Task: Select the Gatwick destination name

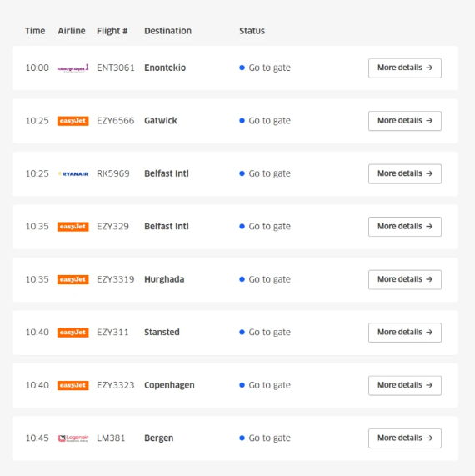Action: click(x=161, y=121)
